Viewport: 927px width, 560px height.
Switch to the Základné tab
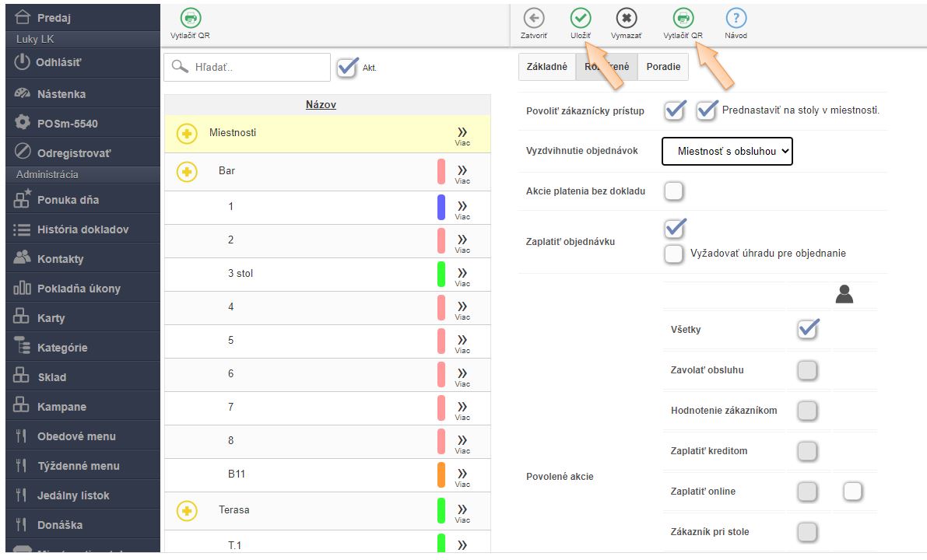tap(546, 67)
